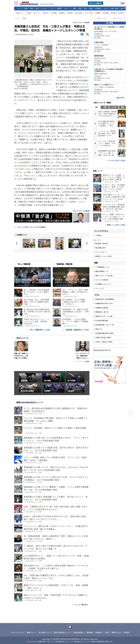Click previous arrow in photo gallery

coord(17,243)
